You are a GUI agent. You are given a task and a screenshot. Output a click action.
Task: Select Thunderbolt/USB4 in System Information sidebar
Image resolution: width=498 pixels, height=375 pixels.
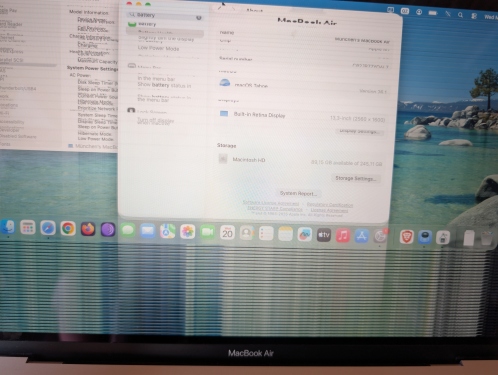pos(18,88)
